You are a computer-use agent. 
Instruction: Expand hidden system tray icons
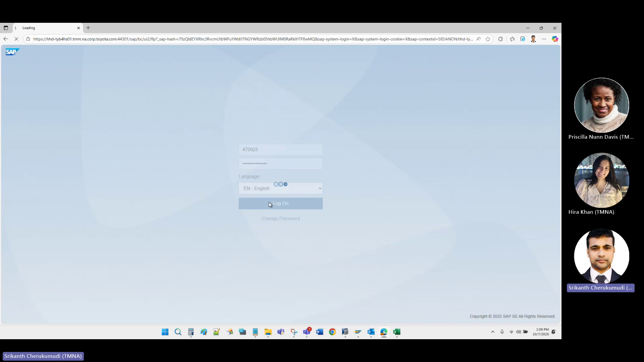(x=492, y=332)
